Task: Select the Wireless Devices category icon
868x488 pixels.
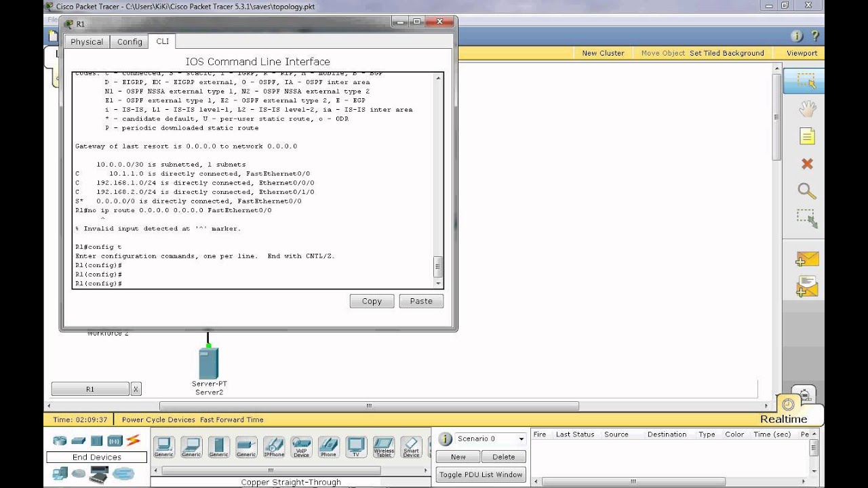Action: [115, 441]
